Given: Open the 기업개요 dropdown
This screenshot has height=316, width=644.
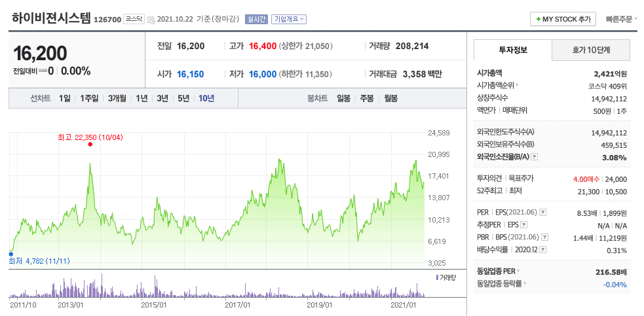Looking at the screenshot, I should pos(289,19).
